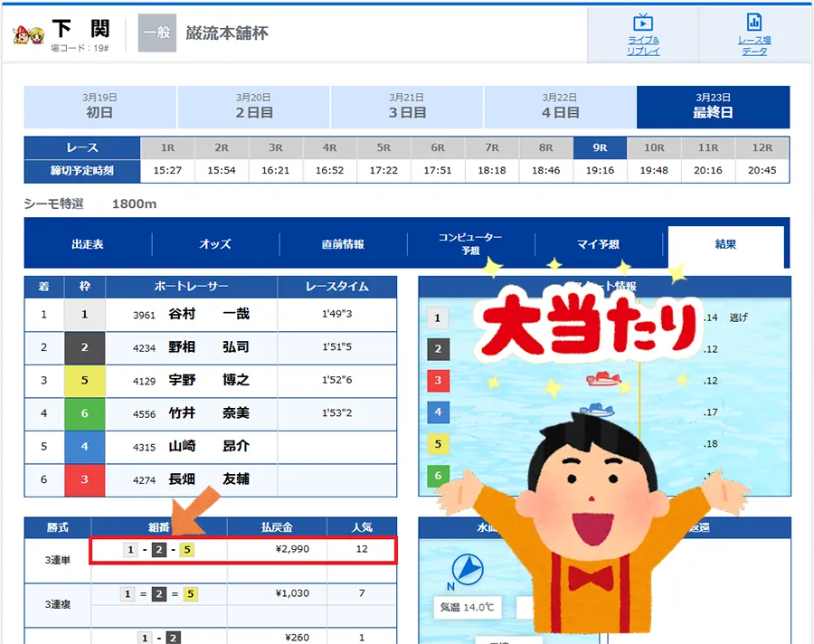814x644 pixels.
Task: Click red lane 3 badge for 長畑 友輔
Action: 85,479
